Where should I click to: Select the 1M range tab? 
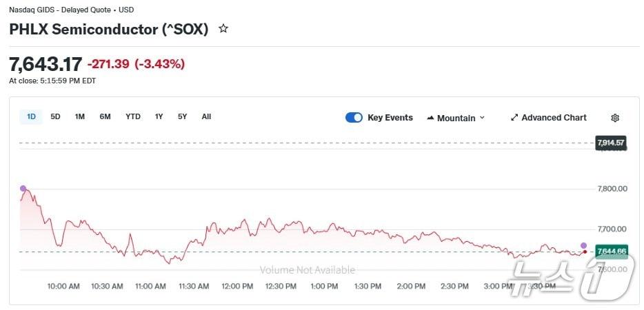point(80,116)
